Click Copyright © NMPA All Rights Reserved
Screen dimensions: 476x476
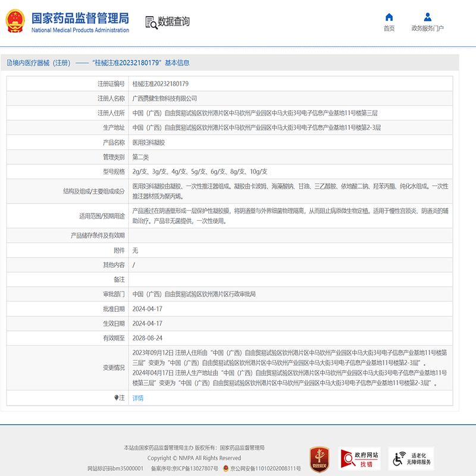point(194,458)
